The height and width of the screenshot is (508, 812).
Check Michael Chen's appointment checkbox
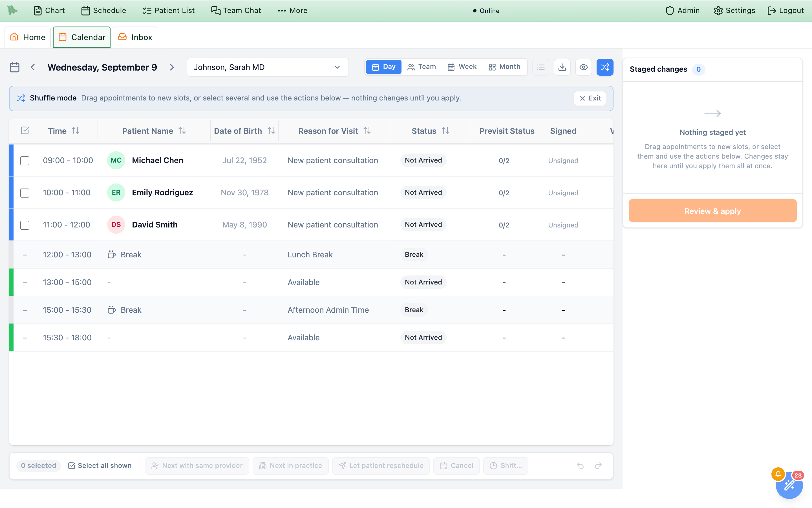(25, 161)
